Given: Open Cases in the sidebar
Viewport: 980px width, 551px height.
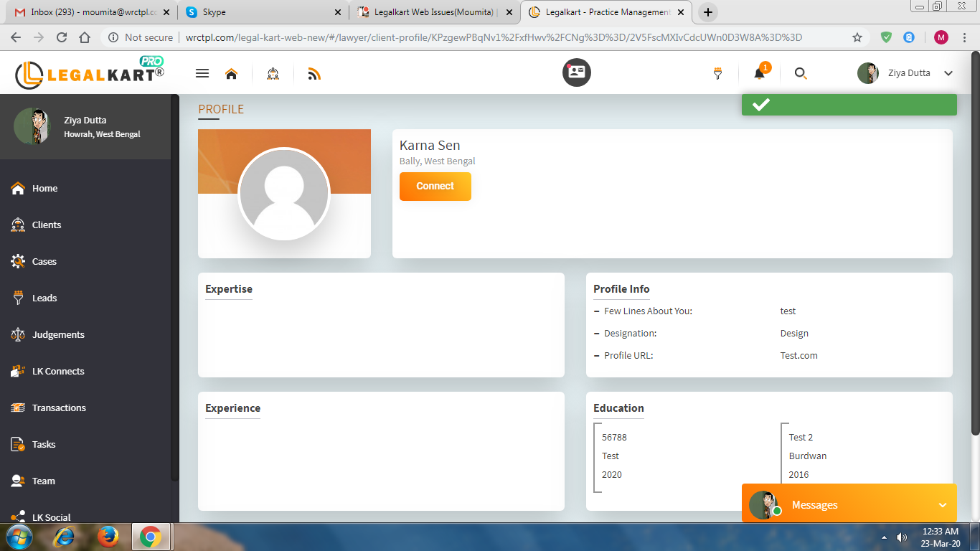Looking at the screenshot, I should (x=44, y=261).
